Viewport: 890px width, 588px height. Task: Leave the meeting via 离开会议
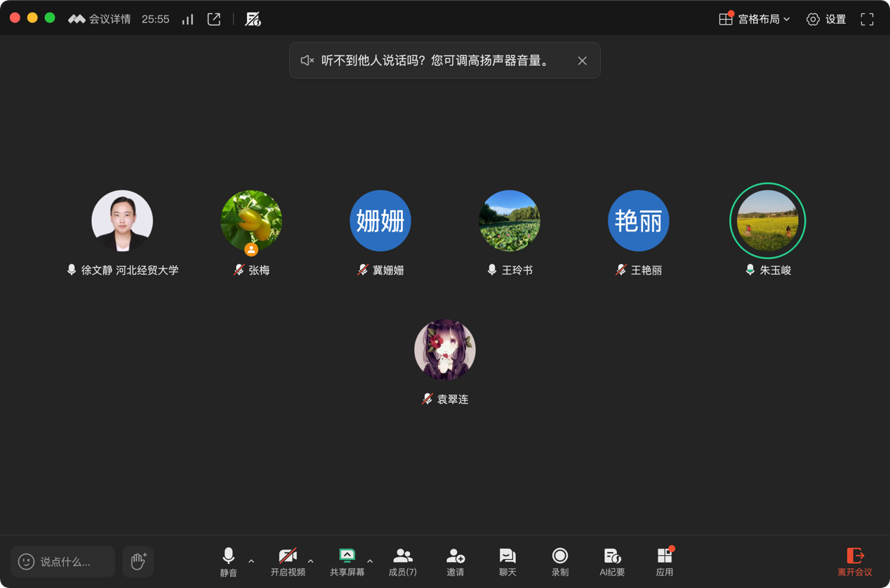[x=854, y=561]
